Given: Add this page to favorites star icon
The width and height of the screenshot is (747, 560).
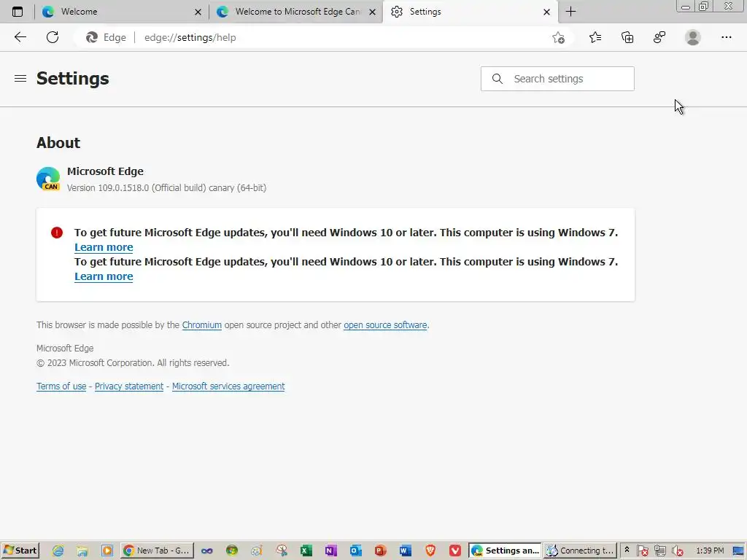Looking at the screenshot, I should (558, 37).
